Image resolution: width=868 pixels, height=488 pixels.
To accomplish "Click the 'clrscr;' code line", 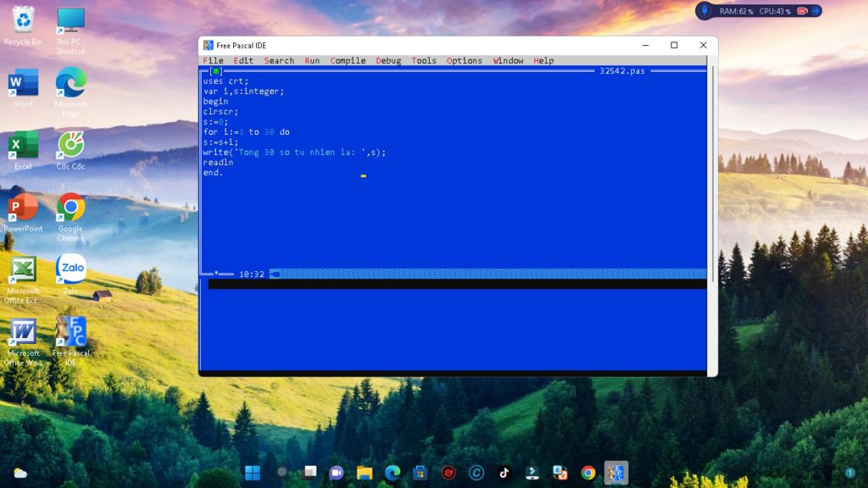I will point(220,112).
